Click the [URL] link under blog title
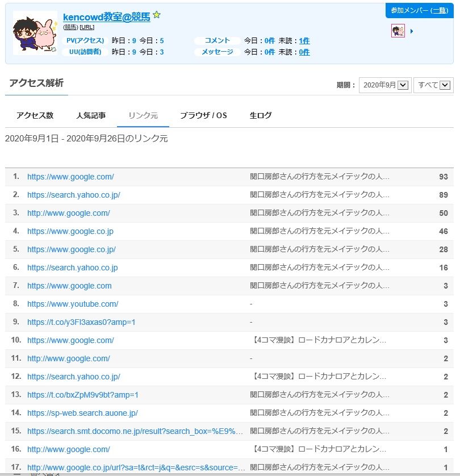This screenshot has width=460, height=476. [x=87, y=27]
